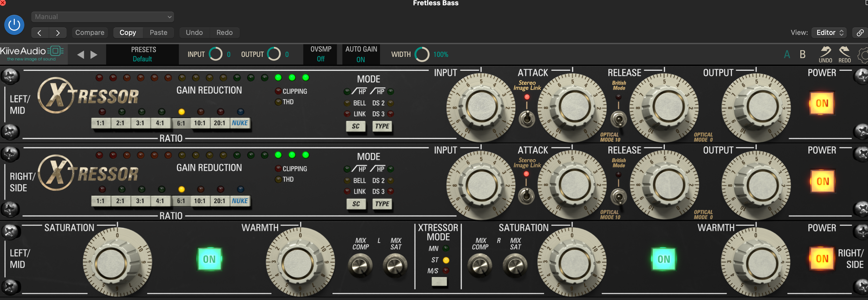
Task: Click the link chain icon beside Editor
Action: [860, 33]
